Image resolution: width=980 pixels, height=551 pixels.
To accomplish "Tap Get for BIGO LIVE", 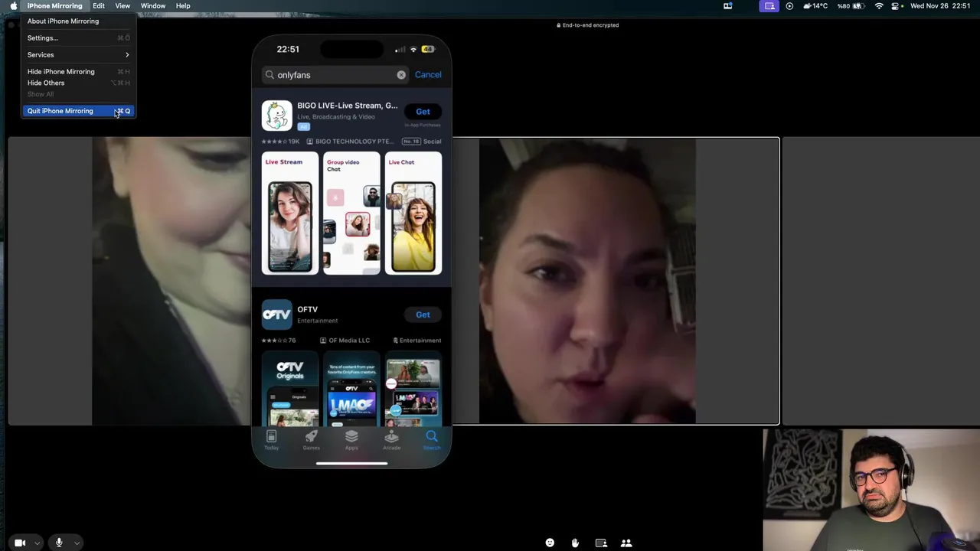I will pyautogui.click(x=423, y=112).
